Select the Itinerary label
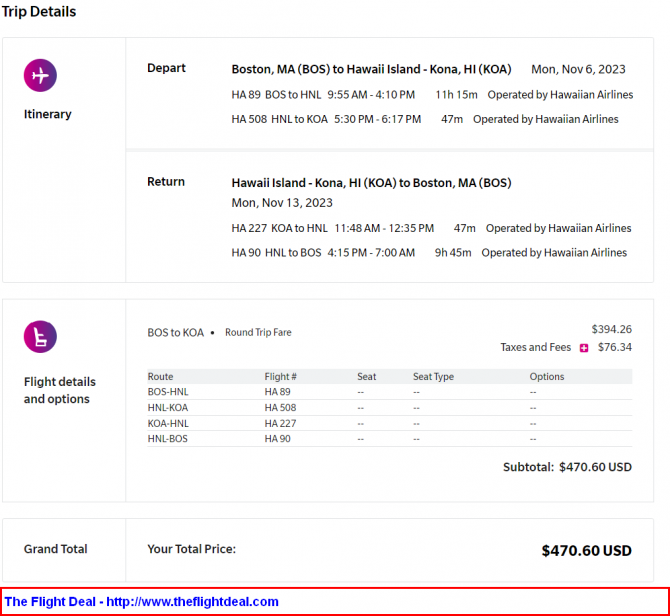Screen dimensions: 670x616 click(x=47, y=114)
